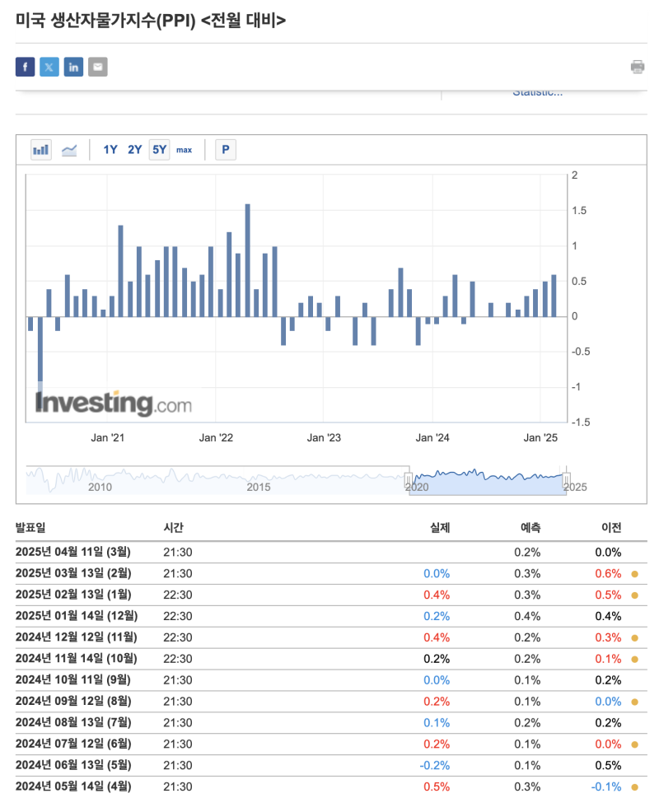Click the left handle of the range slider

coord(409,479)
